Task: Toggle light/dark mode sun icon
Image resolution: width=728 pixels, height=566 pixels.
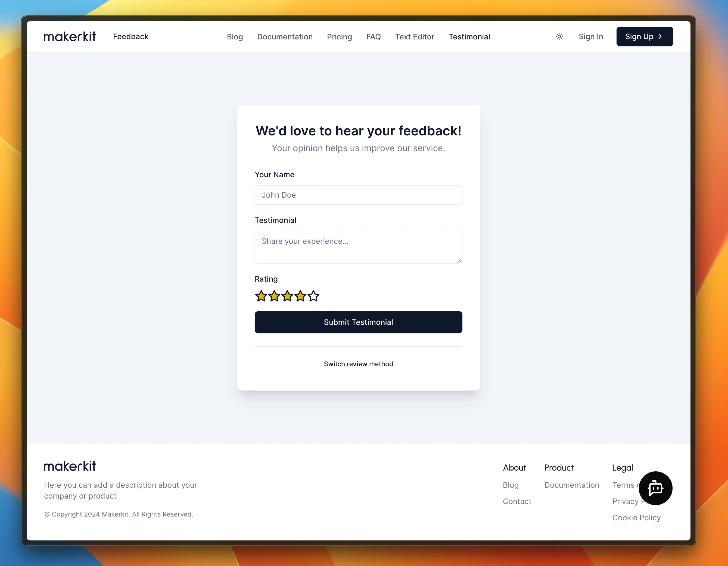Action: pos(559,36)
